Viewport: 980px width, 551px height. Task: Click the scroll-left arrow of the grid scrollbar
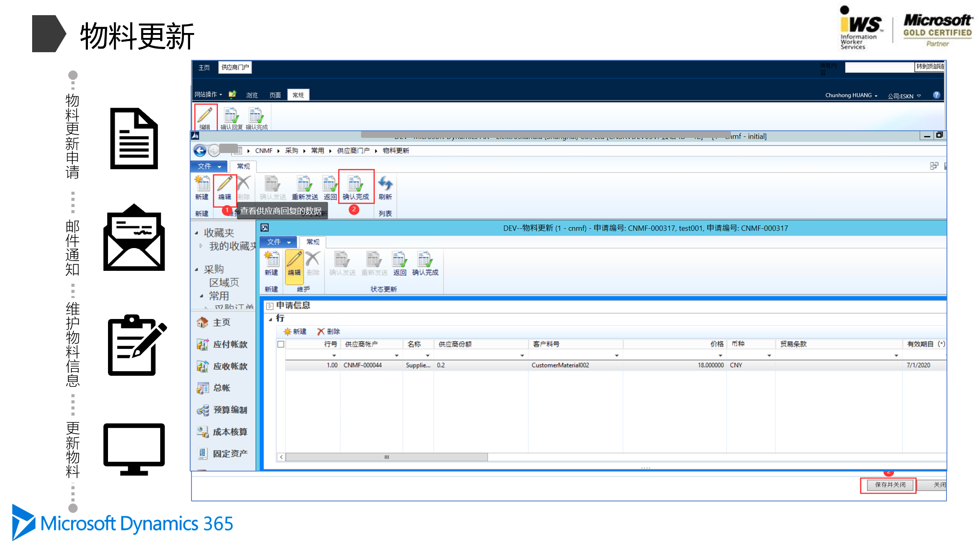[x=281, y=457]
